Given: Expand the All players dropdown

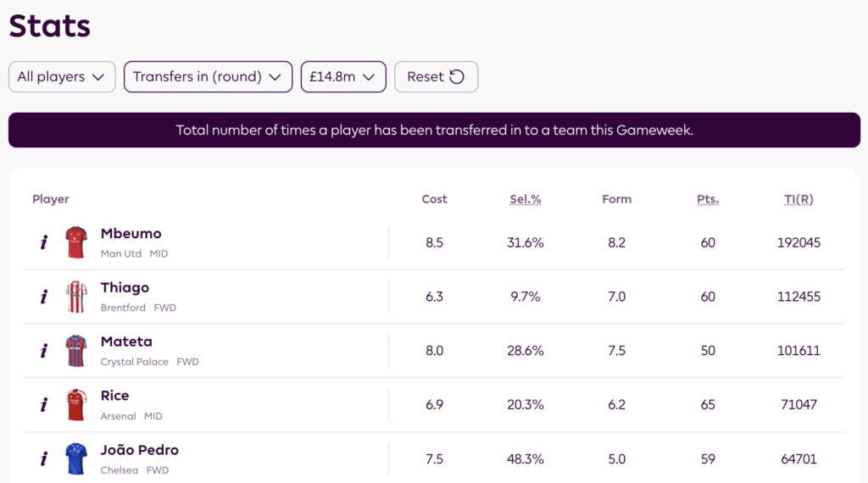Looking at the screenshot, I should tap(62, 76).
